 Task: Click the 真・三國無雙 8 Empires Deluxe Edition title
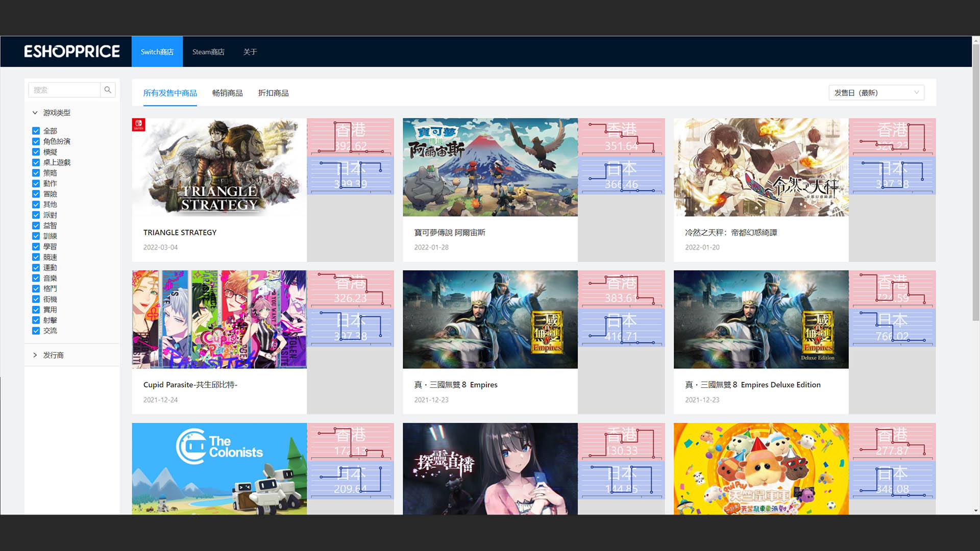click(x=753, y=385)
